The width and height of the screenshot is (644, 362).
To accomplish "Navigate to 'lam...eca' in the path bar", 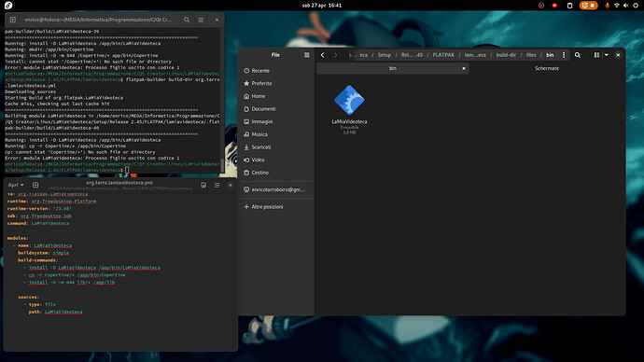I will tap(475, 55).
